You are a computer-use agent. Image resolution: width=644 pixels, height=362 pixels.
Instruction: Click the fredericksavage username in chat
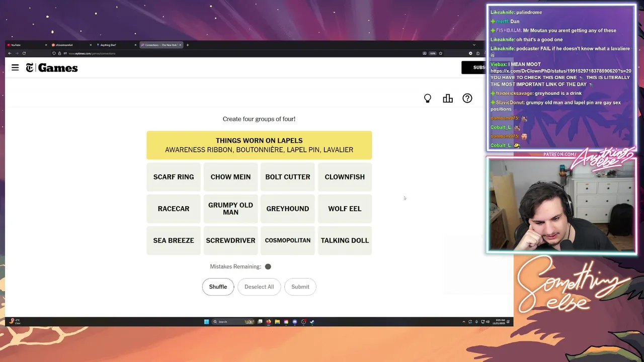pyautogui.click(x=513, y=93)
